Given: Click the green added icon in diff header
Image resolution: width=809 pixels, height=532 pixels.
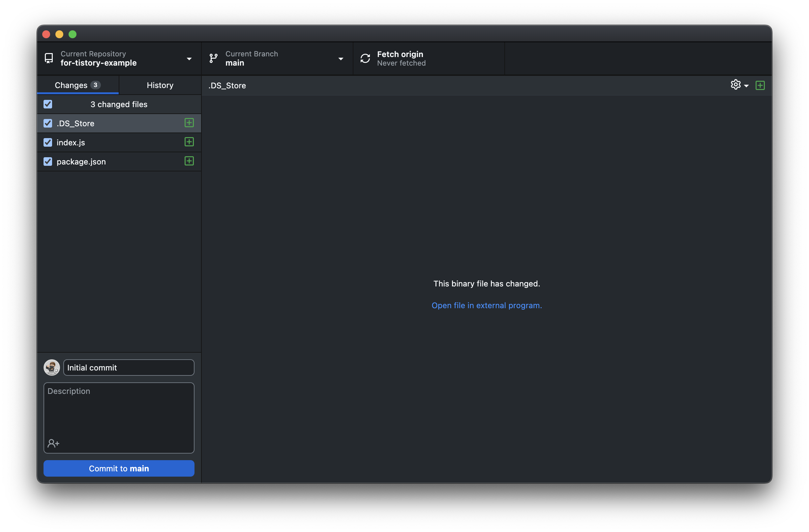Looking at the screenshot, I should pyautogui.click(x=760, y=85).
